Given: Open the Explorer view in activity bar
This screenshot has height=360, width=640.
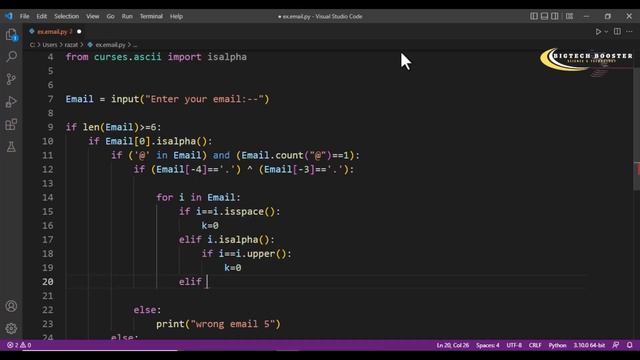Looking at the screenshot, I should point(11,35).
